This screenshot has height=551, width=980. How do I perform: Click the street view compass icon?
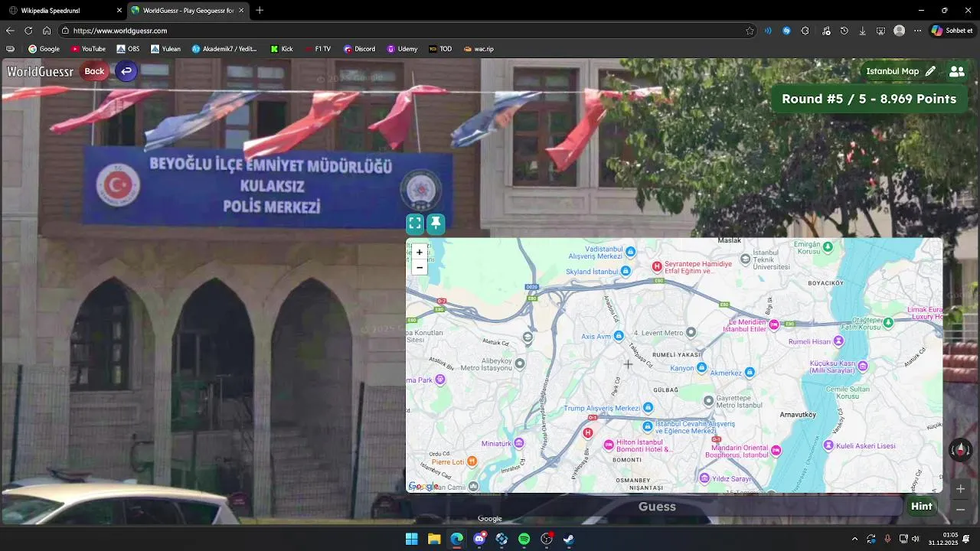[x=960, y=450]
